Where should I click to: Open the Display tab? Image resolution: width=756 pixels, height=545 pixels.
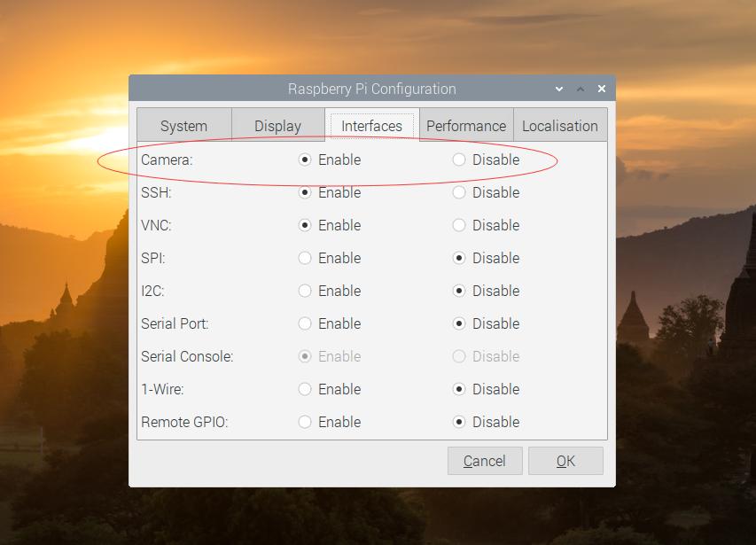[277, 126]
